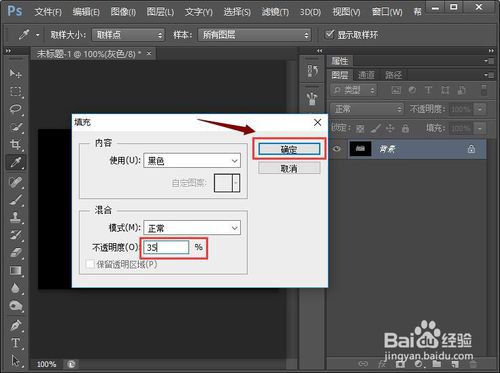This screenshot has width=500, height=373.
Task: Close the 填充 dialog with X
Action: click(317, 122)
